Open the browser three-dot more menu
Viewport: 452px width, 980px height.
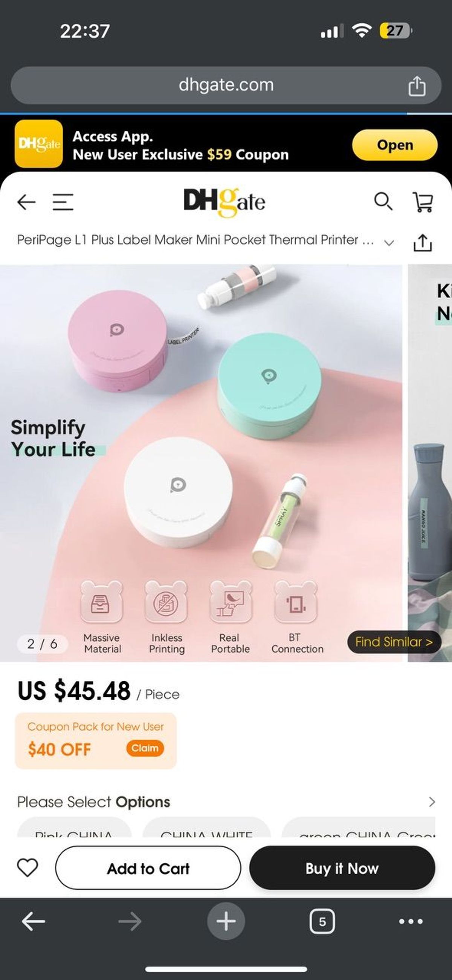[411, 921]
